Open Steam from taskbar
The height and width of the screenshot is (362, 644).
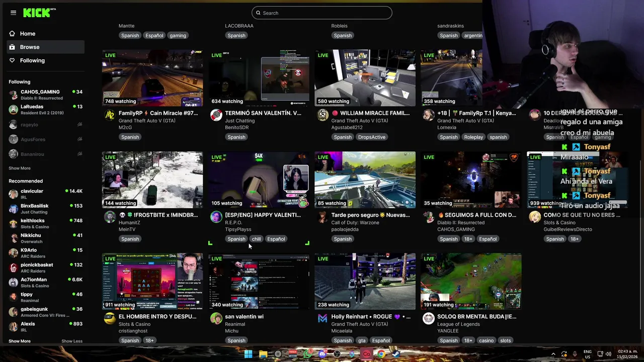click(x=396, y=354)
